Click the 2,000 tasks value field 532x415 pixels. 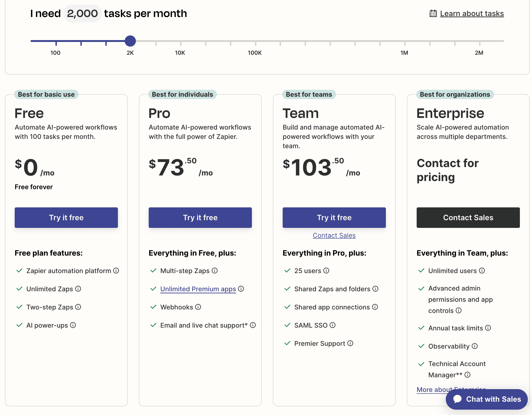[x=82, y=13]
